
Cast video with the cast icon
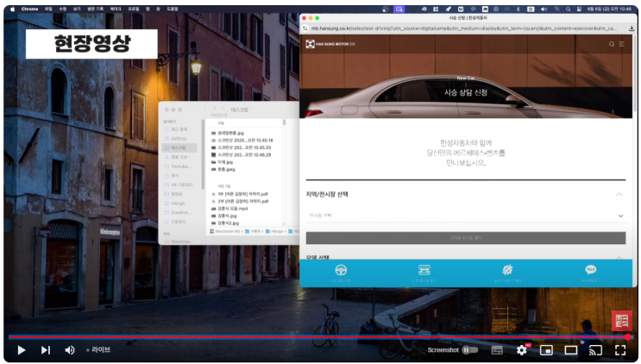[595, 350]
